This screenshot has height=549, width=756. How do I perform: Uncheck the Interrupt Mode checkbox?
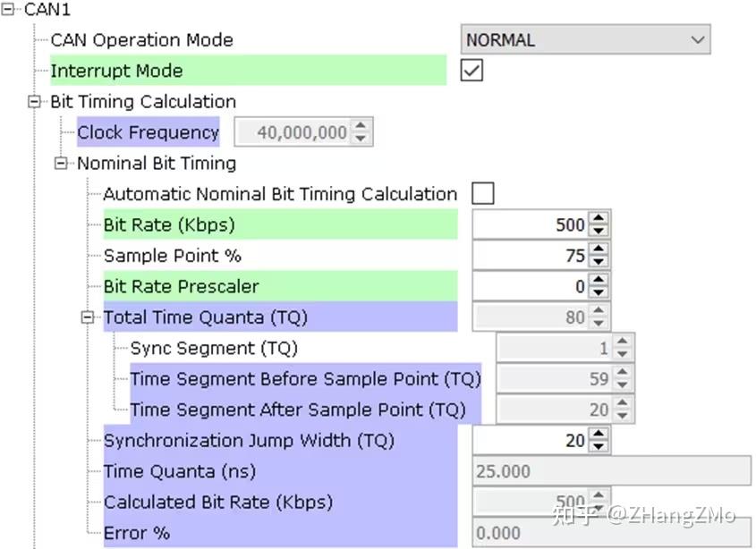471,71
